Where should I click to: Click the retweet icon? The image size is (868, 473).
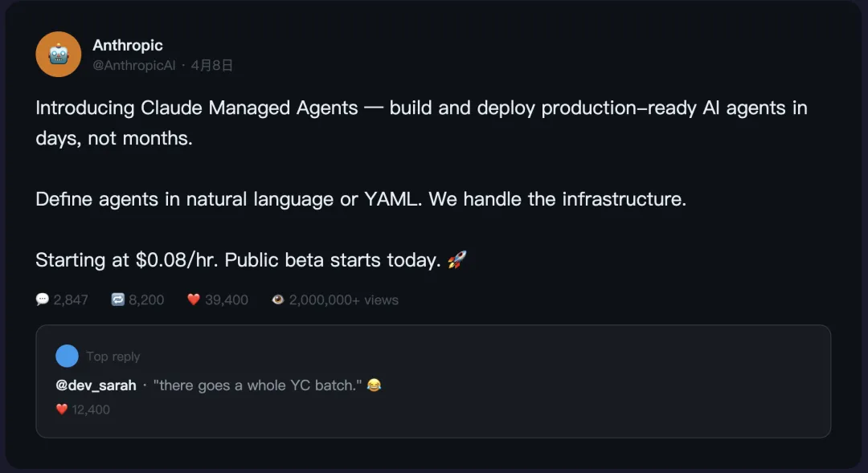(x=117, y=300)
